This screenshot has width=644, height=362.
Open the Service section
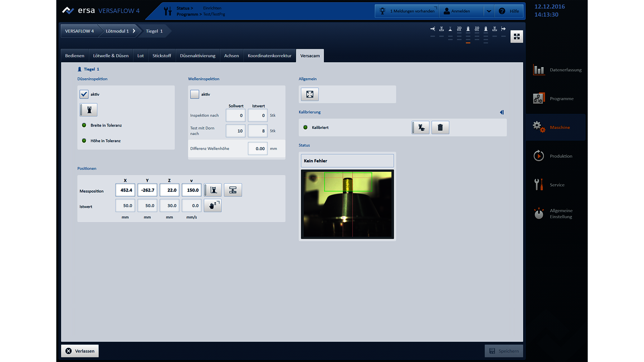pyautogui.click(x=556, y=185)
